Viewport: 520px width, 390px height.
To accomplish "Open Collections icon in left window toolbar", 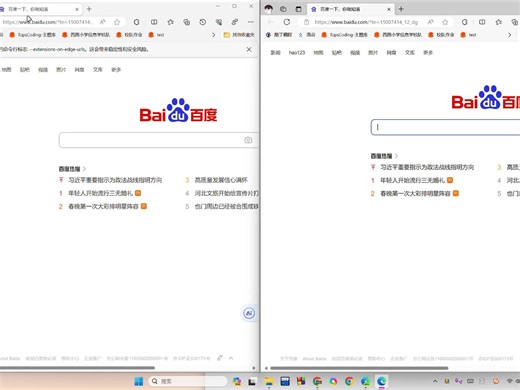I will 187,22.
